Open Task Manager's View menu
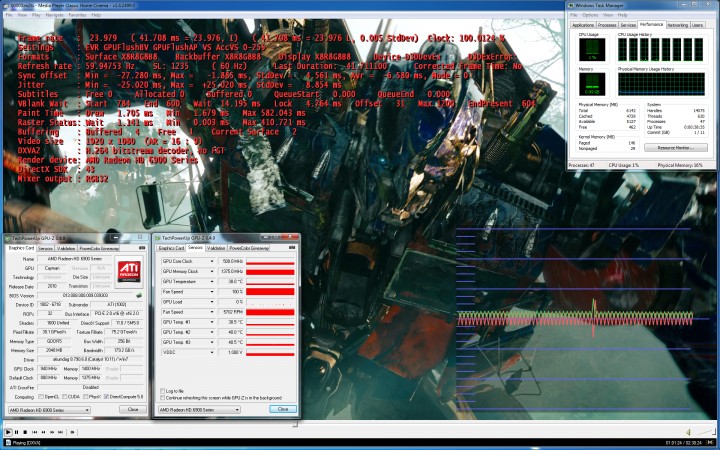Viewport: 720px width, 450px height. coord(608,15)
